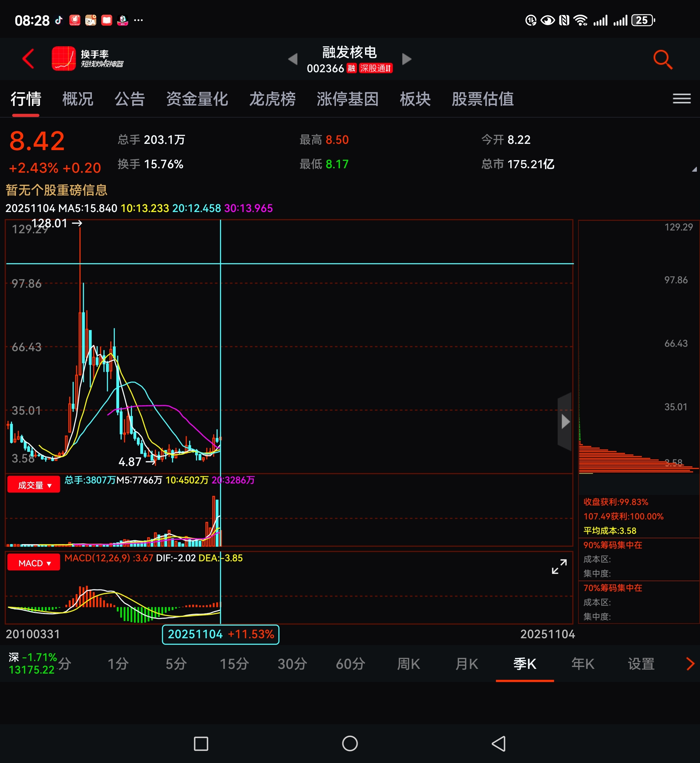The width and height of the screenshot is (700, 763).
Task: Select the 周K period
Action: [408, 664]
